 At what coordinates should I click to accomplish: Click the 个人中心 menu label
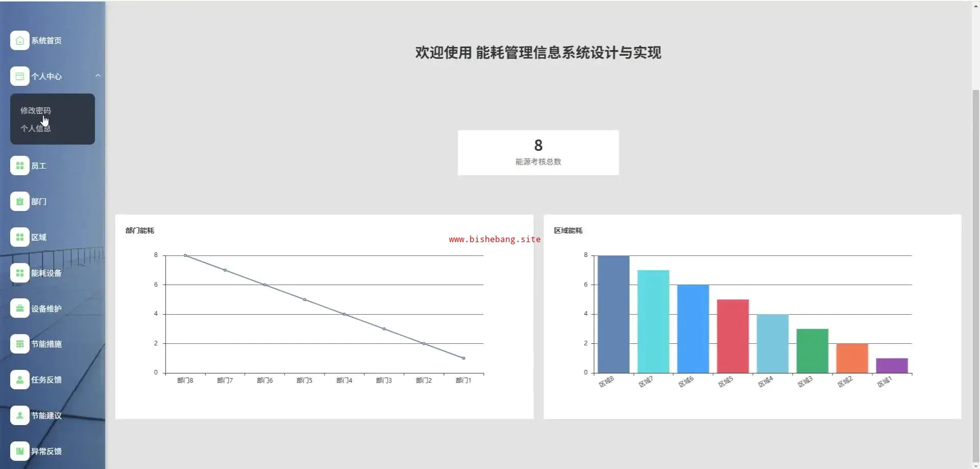46,76
